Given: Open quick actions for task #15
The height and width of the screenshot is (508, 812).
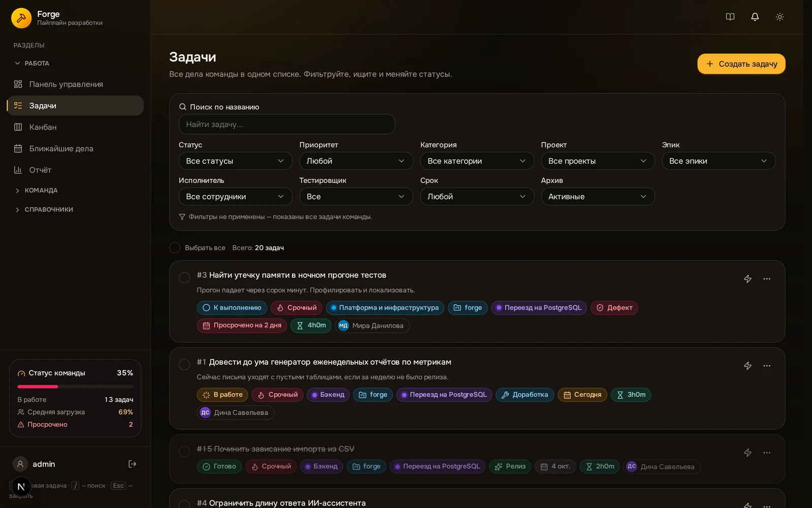Looking at the screenshot, I should point(748,453).
